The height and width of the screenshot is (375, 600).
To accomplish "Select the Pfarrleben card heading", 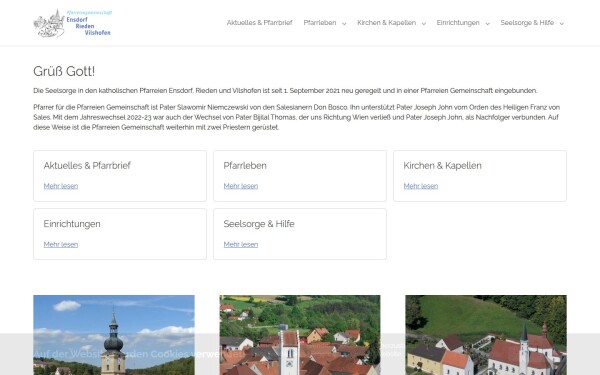I will pos(245,166).
